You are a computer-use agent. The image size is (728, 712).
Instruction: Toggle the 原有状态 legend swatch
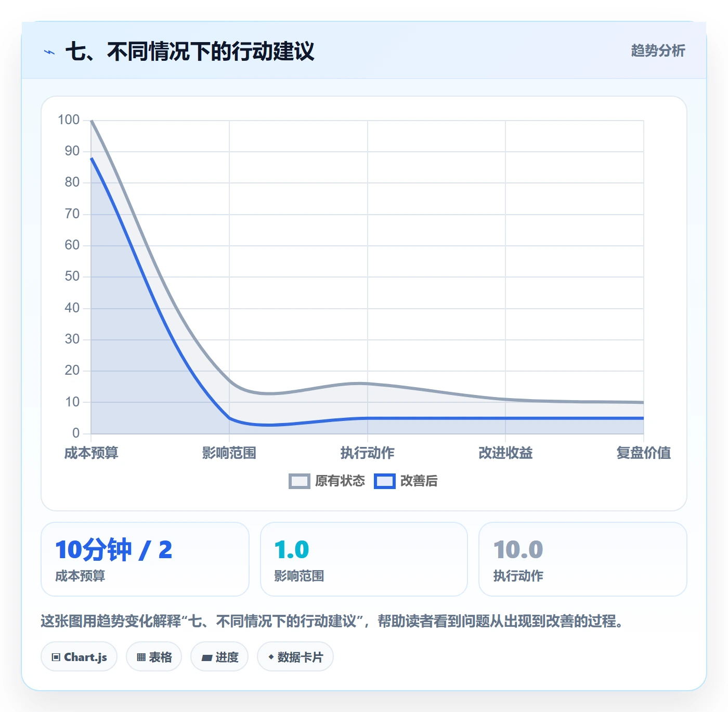coord(299,481)
